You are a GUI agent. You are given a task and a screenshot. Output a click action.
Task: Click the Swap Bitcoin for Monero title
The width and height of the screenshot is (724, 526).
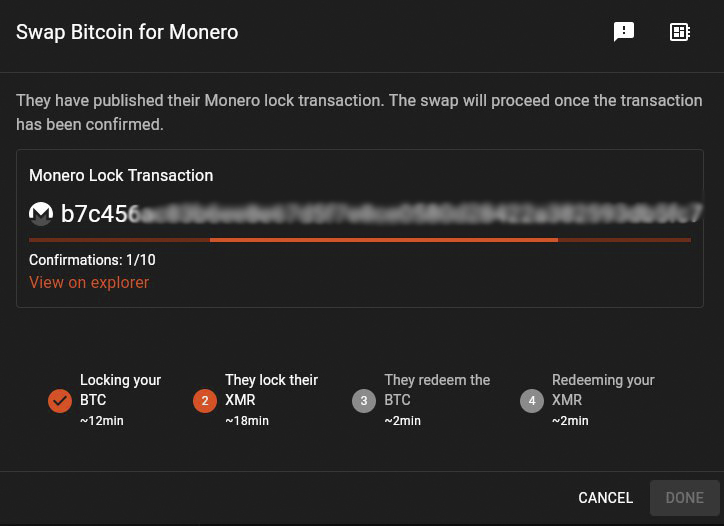pyautogui.click(x=127, y=32)
